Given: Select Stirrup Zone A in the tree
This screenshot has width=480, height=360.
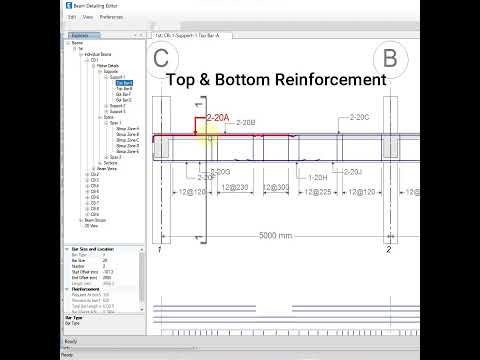Looking at the screenshot, I should [128, 129].
